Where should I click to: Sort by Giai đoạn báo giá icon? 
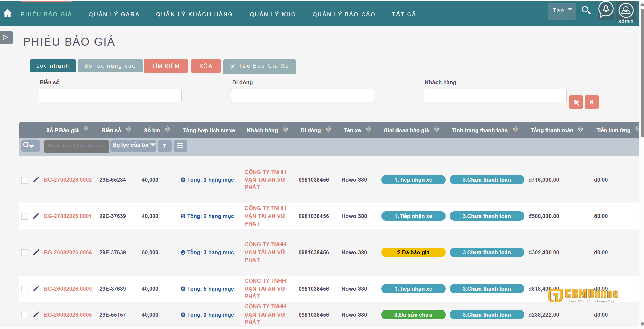click(x=436, y=129)
